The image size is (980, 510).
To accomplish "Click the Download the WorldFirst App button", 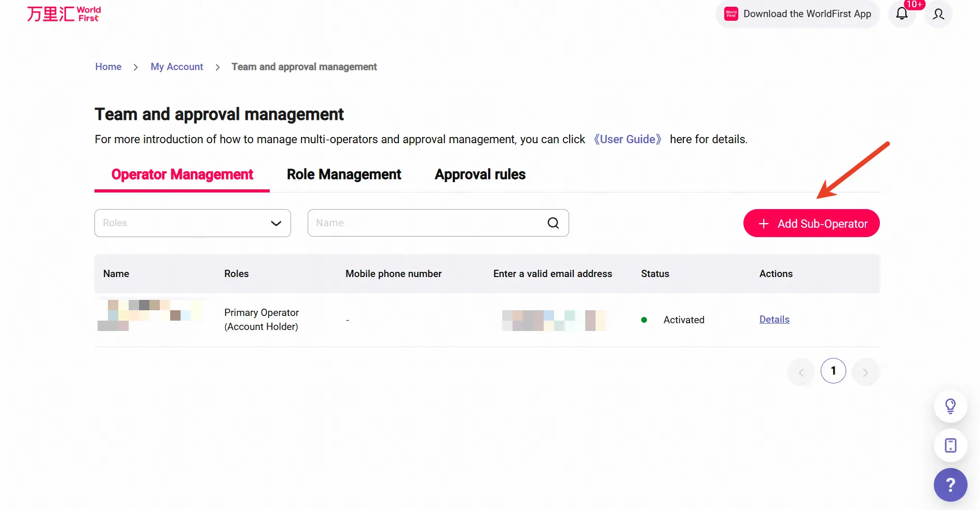I will 797,14.
